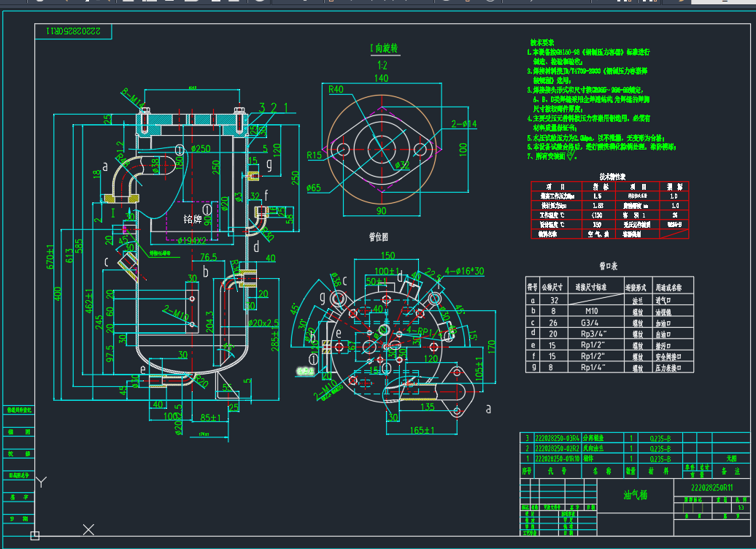Select part code 222028250-03R4 in the parts list

coord(558,439)
